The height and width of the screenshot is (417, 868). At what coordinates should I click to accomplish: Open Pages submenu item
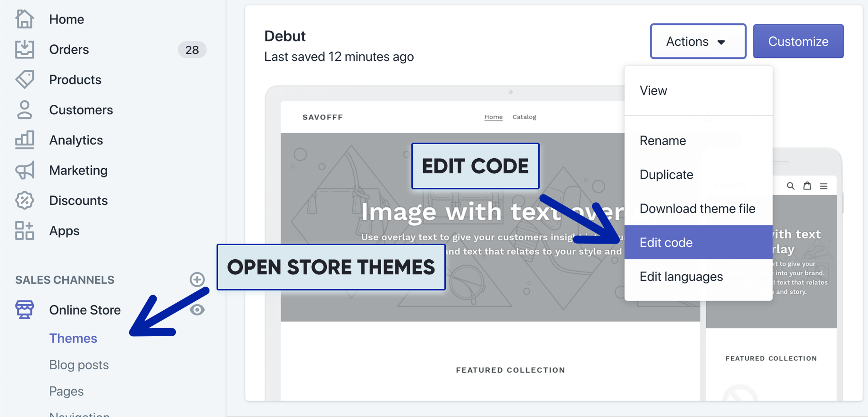point(67,391)
